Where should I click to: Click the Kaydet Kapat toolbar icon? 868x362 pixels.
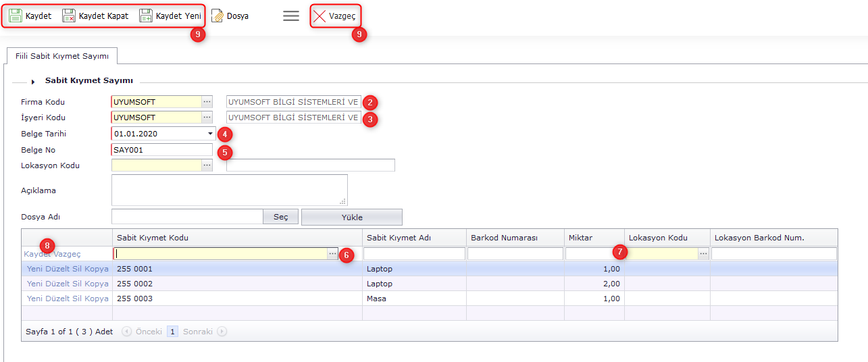[x=69, y=16]
